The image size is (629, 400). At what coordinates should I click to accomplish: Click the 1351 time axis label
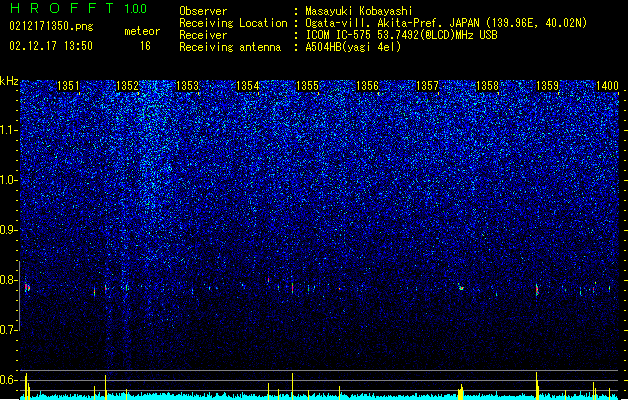click(68, 86)
